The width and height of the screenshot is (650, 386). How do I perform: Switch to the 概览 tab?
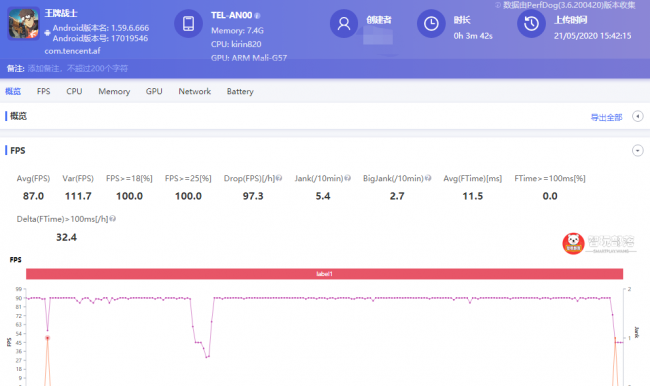pyautogui.click(x=13, y=91)
